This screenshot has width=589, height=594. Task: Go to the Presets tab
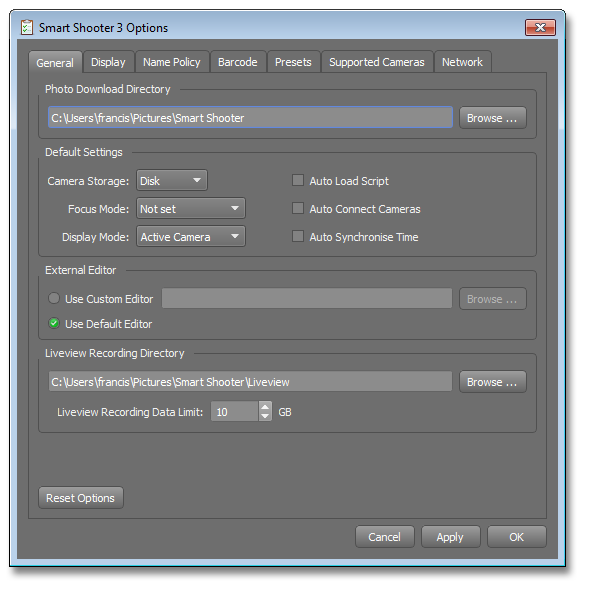293,62
